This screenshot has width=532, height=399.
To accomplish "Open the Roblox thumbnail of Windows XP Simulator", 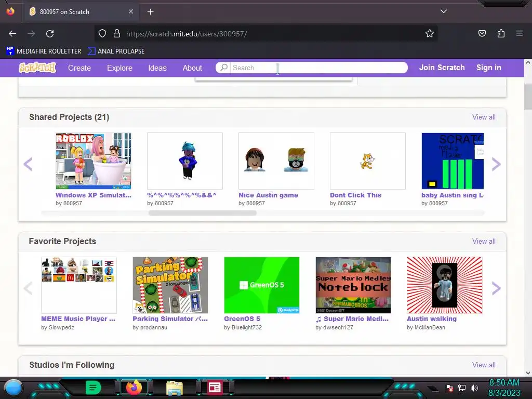I will tap(94, 161).
